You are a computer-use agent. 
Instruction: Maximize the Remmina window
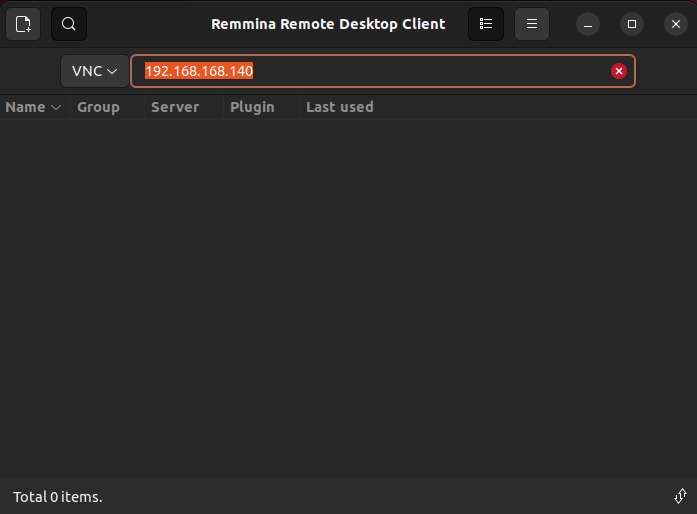632,23
